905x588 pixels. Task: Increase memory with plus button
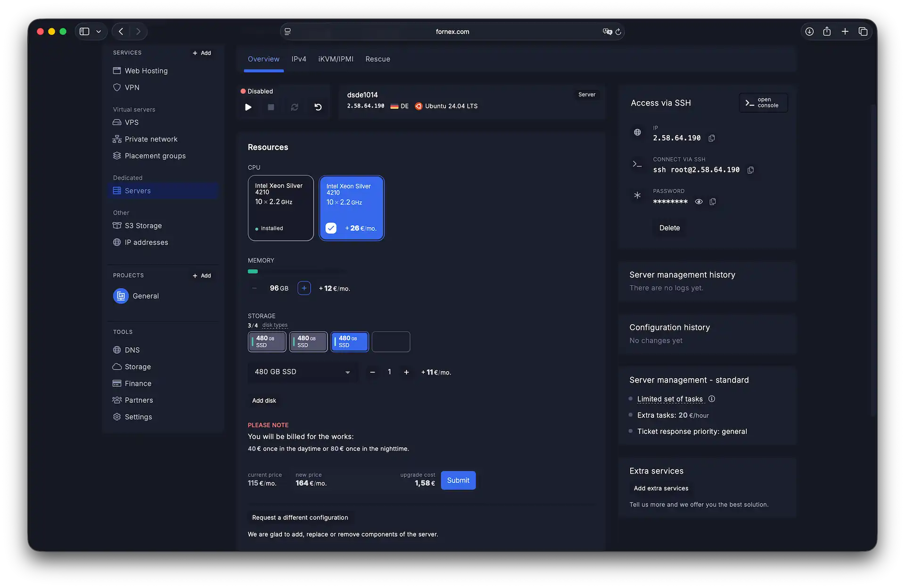304,288
